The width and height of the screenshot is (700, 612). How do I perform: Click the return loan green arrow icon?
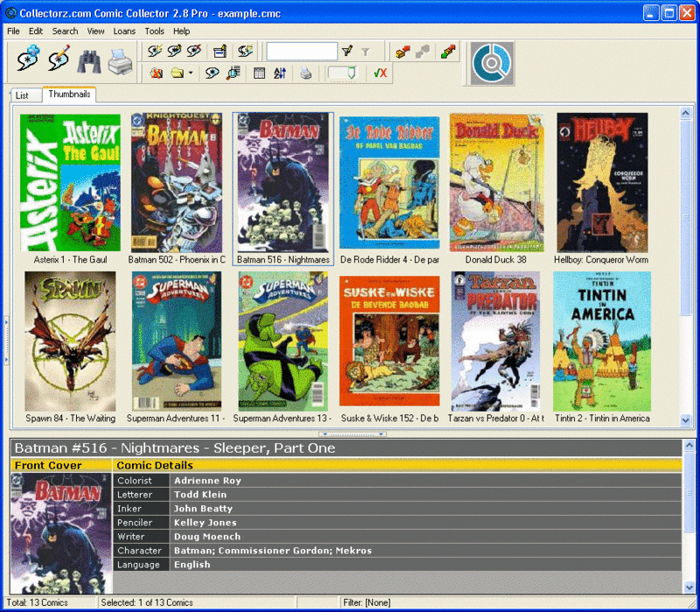point(448,52)
